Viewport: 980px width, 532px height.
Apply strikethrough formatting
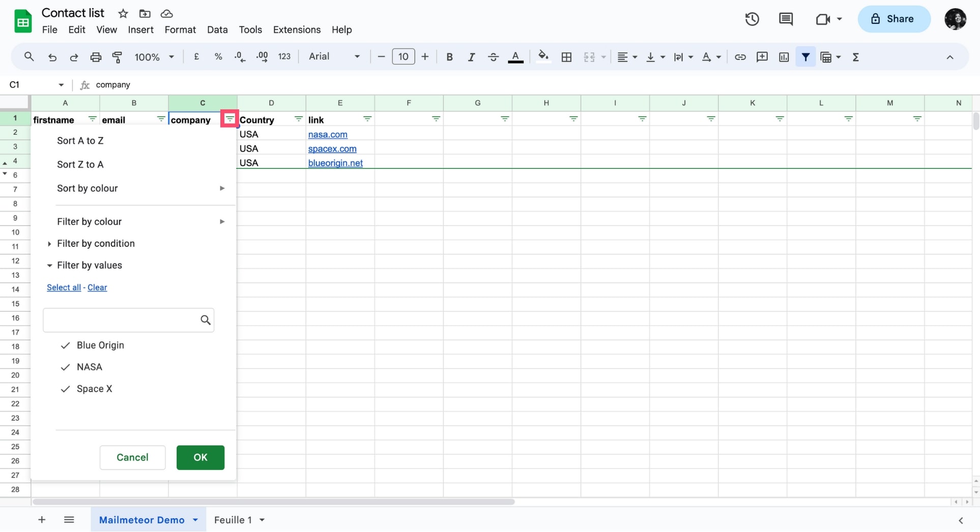click(493, 57)
